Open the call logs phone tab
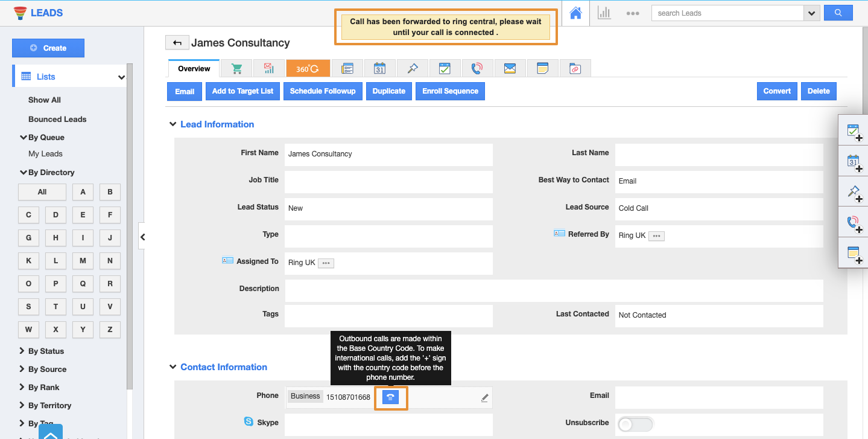This screenshot has width=868, height=439. pos(477,68)
